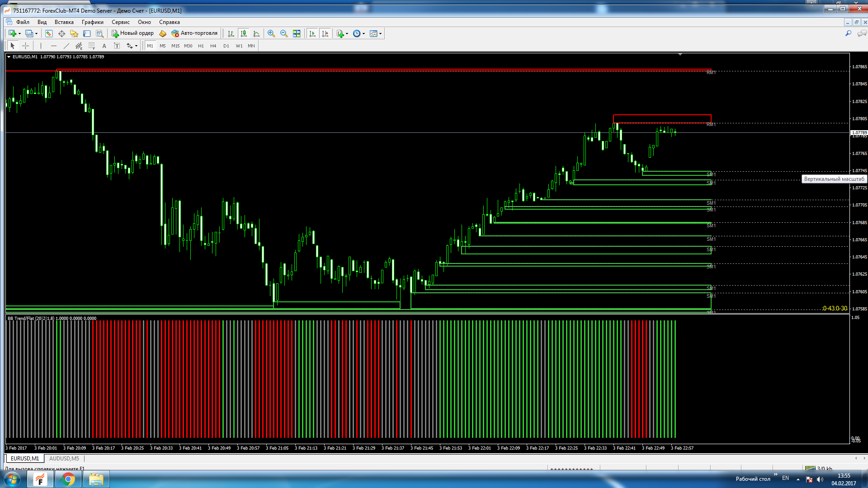Toggle the Terminal panel icon
868x488 pixels.
[x=87, y=33]
